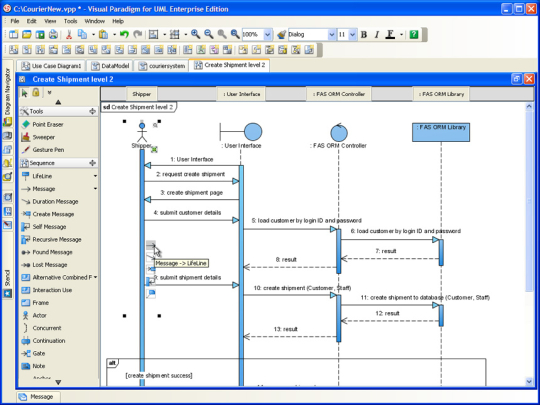The image size is (540, 405).
Task: Click the FAS ORM Library lifeline box
Action: (441, 132)
